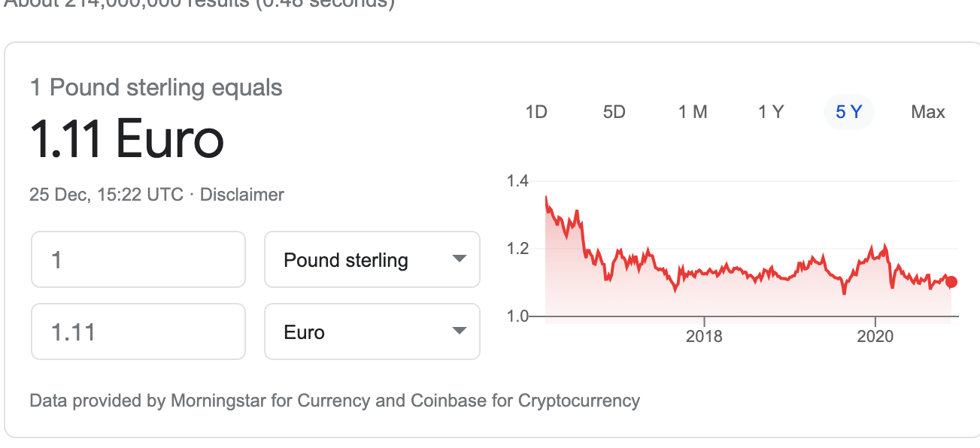Click the highlighted 5 Y range tab
The height and width of the screenshot is (448, 980).
point(848,112)
